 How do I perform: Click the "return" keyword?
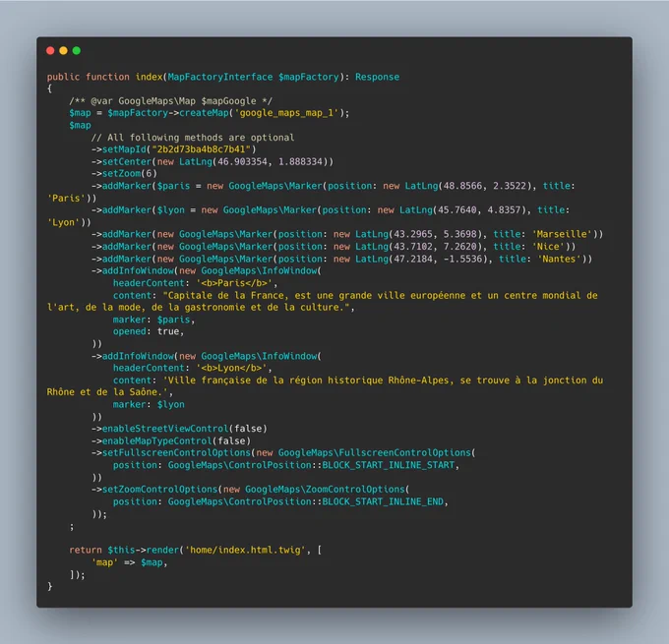86,551
